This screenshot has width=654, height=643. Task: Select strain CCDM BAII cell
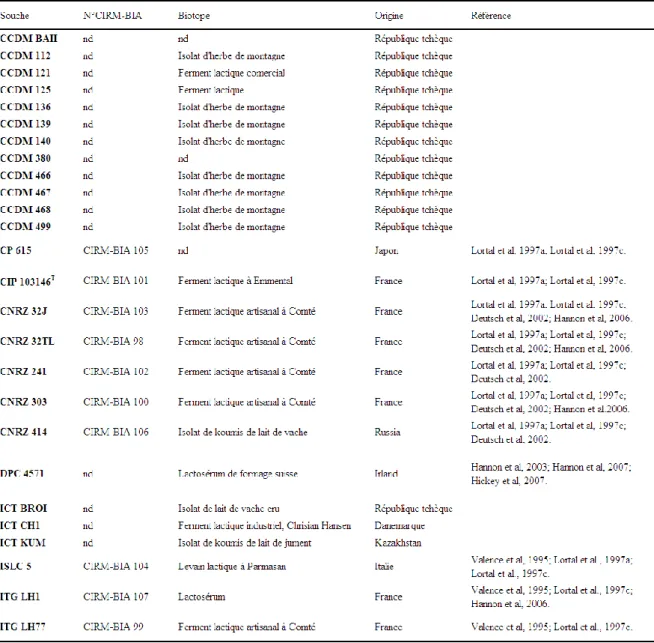[x=29, y=38]
